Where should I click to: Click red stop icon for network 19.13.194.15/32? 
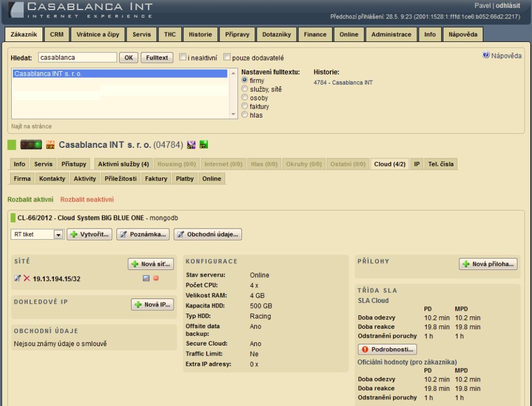pyautogui.click(x=156, y=278)
